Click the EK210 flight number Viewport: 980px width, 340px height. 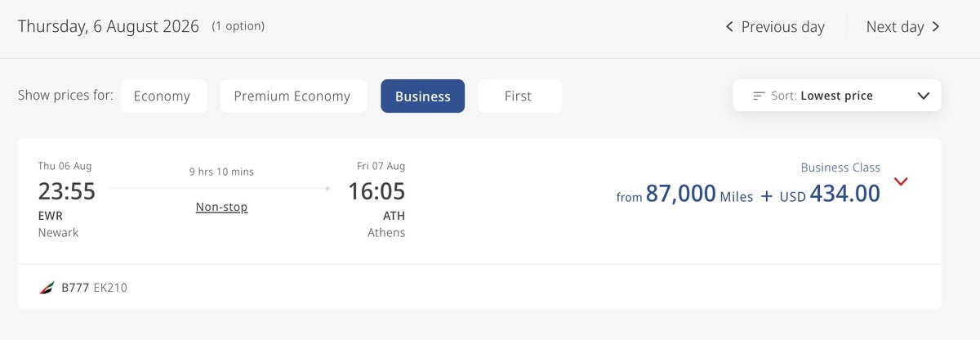click(x=110, y=288)
